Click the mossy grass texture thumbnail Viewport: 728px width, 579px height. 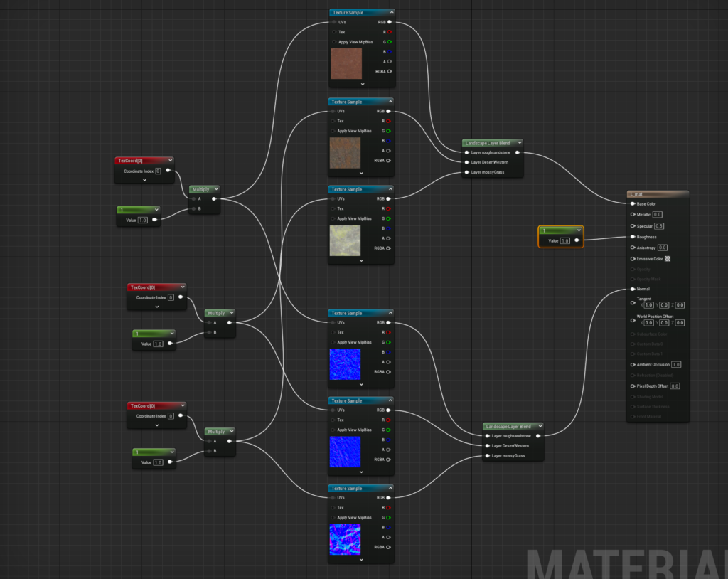(345, 240)
